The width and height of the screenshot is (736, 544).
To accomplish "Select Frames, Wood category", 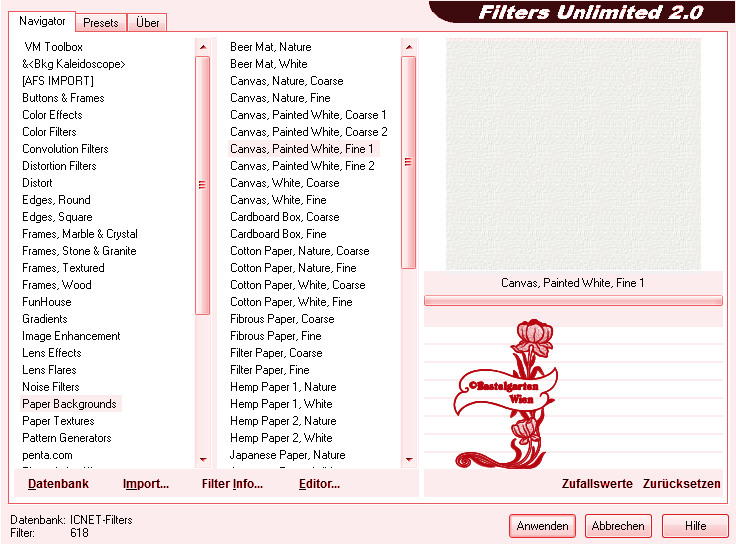I will (x=57, y=284).
